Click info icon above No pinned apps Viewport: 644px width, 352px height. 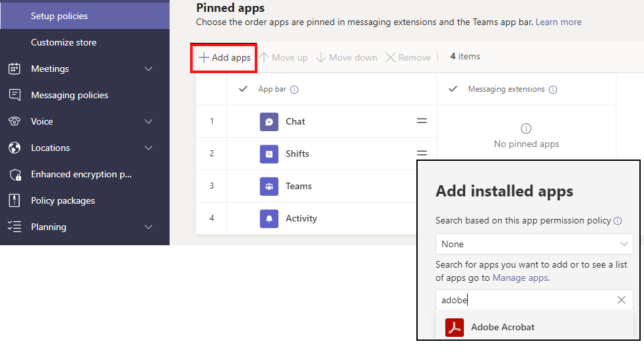click(x=526, y=129)
